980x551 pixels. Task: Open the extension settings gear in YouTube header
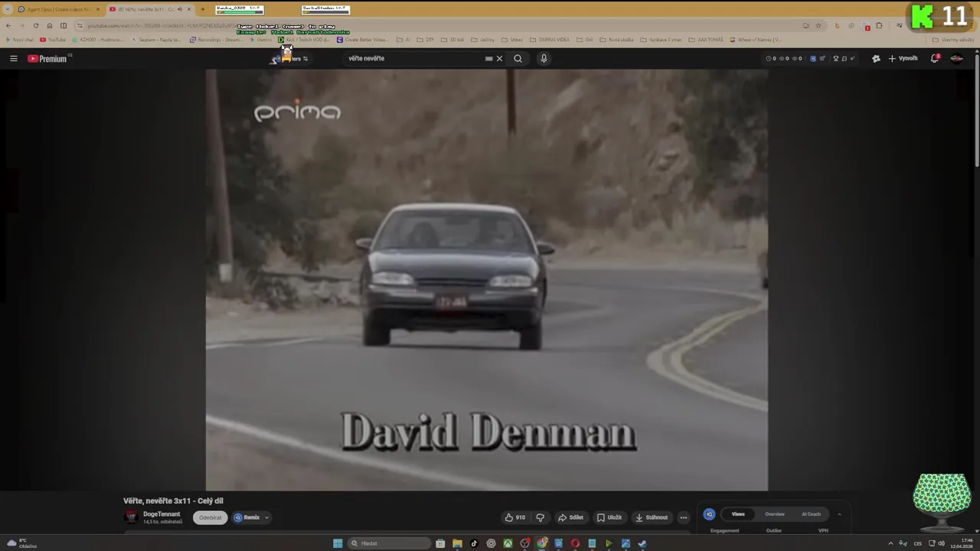click(876, 58)
